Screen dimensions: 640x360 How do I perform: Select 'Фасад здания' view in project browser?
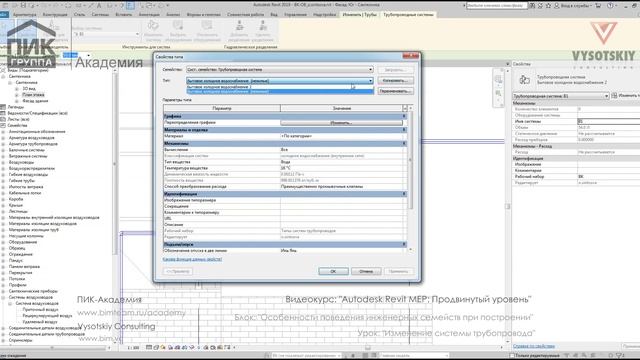[35, 101]
